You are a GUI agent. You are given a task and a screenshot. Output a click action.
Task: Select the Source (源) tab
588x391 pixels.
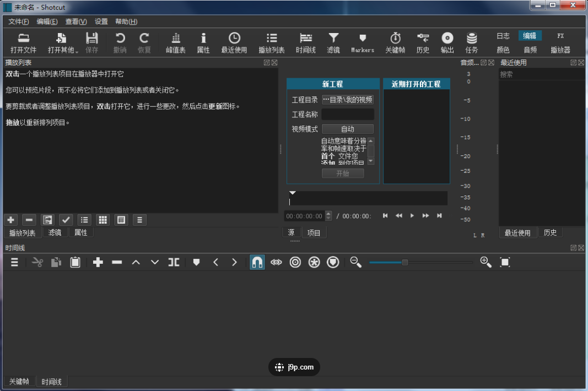291,233
